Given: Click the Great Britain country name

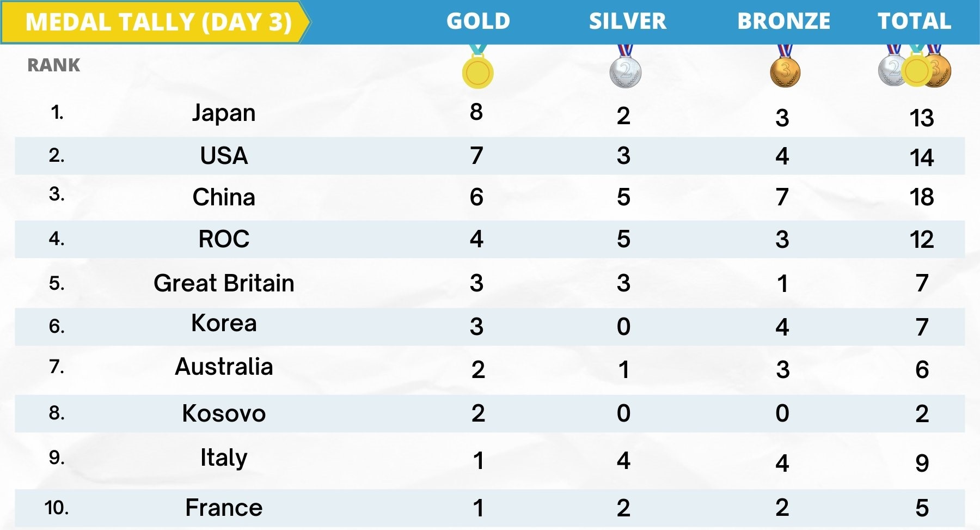Looking at the screenshot, I should click(224, 283).
